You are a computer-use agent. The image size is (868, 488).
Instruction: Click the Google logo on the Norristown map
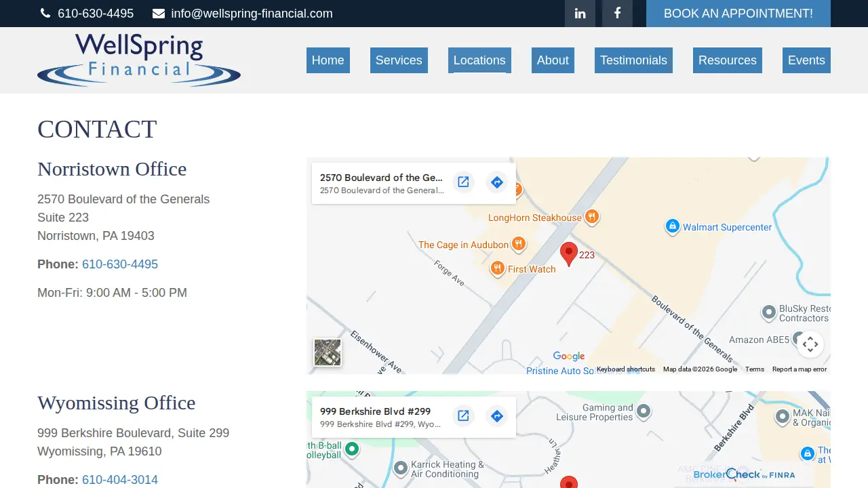(x=569, y=357)
